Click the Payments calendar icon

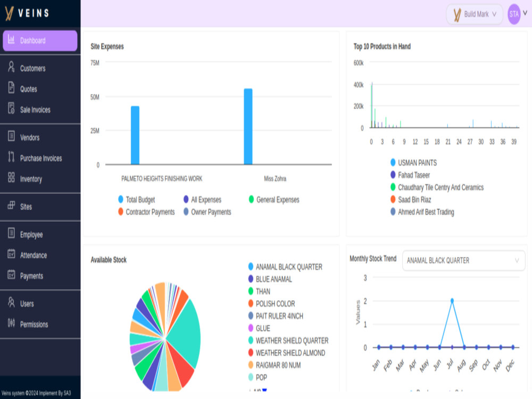11,275
